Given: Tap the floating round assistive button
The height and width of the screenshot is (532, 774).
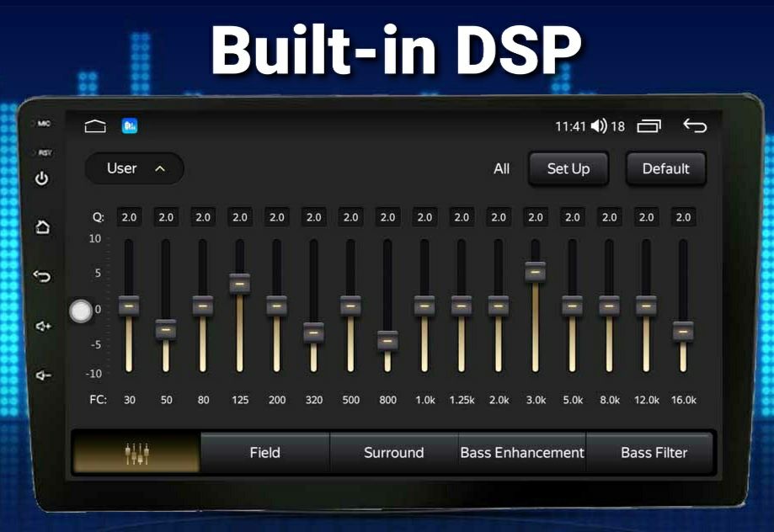Looking at the screenshot, I should point(81,311).
